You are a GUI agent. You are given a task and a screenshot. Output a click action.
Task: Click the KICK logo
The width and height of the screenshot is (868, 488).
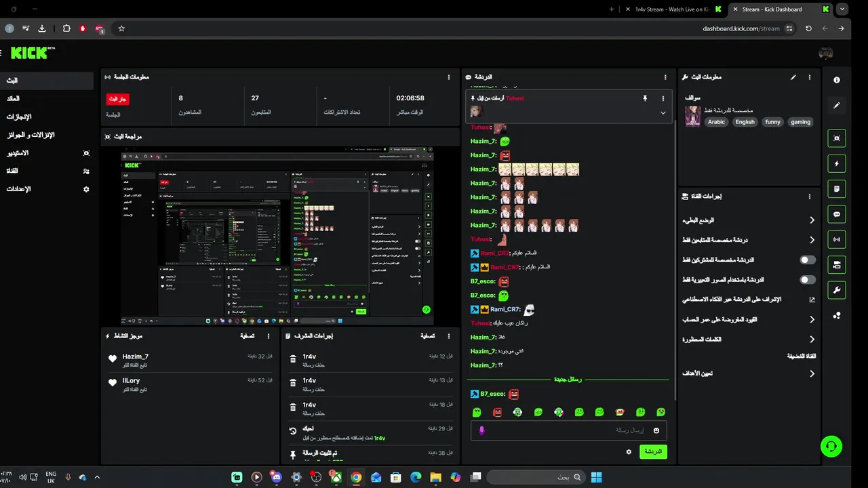click(31, 53)
